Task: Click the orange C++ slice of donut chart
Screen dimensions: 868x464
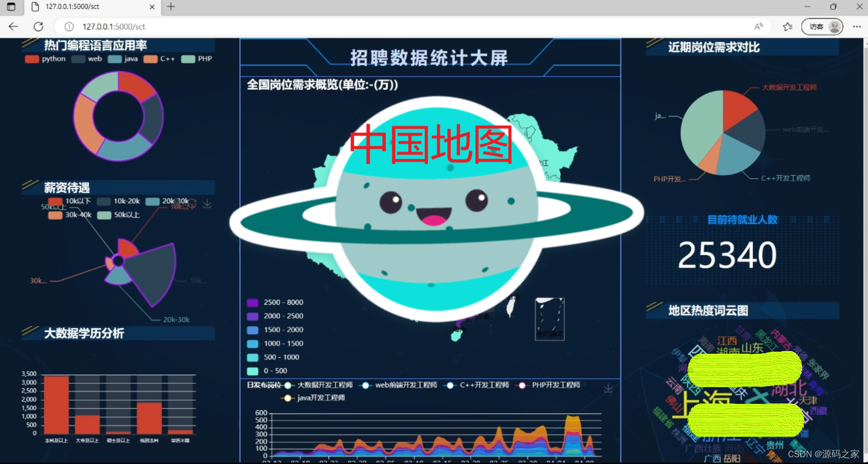Action: 85,123
